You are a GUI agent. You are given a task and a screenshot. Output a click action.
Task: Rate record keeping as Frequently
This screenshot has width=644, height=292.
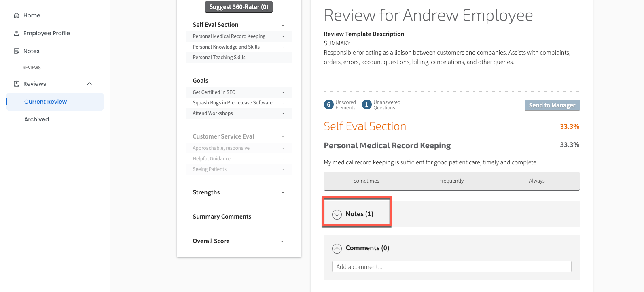click(451, 181)
